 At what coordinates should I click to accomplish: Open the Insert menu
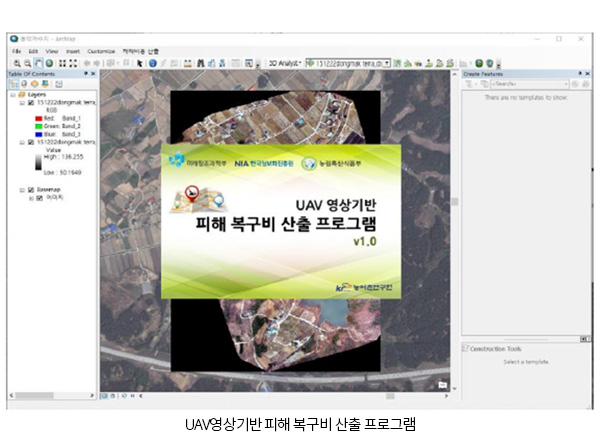click(73, 50)
